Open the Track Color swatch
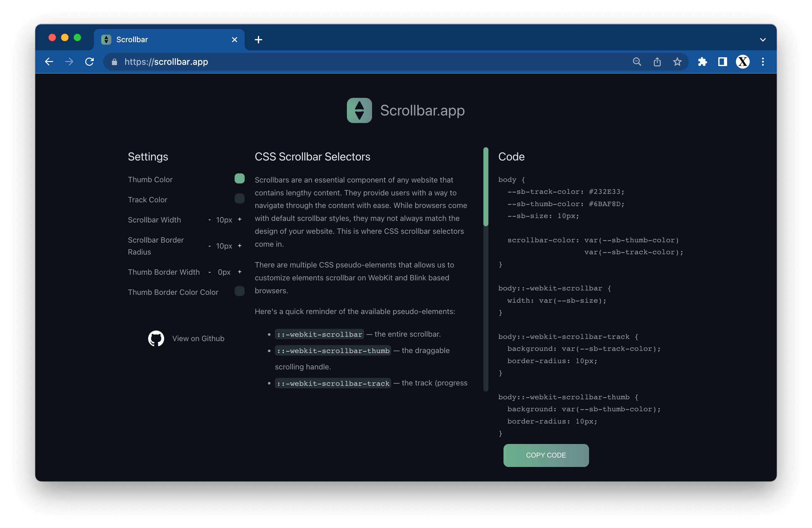812x528 pixels. click(x=240, y=199)
